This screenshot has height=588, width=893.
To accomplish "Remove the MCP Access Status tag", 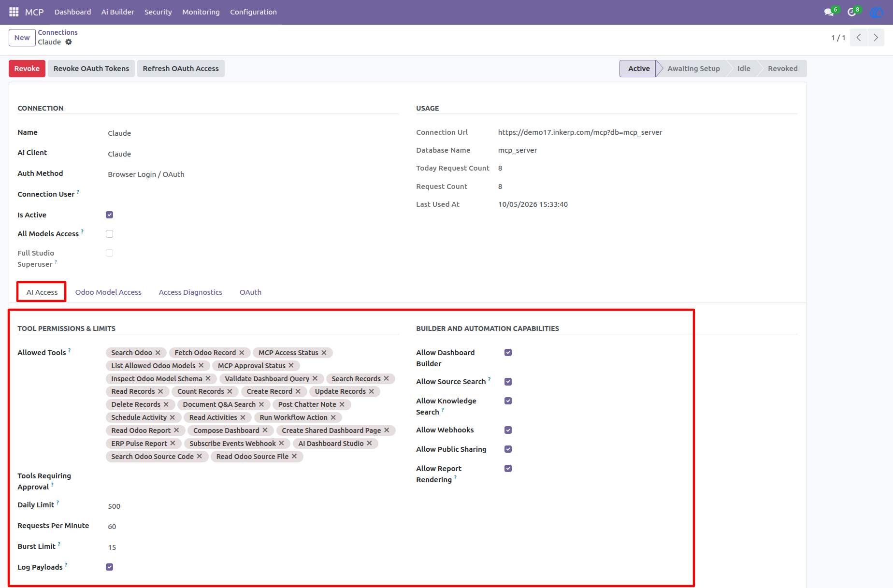I will 324,353.
